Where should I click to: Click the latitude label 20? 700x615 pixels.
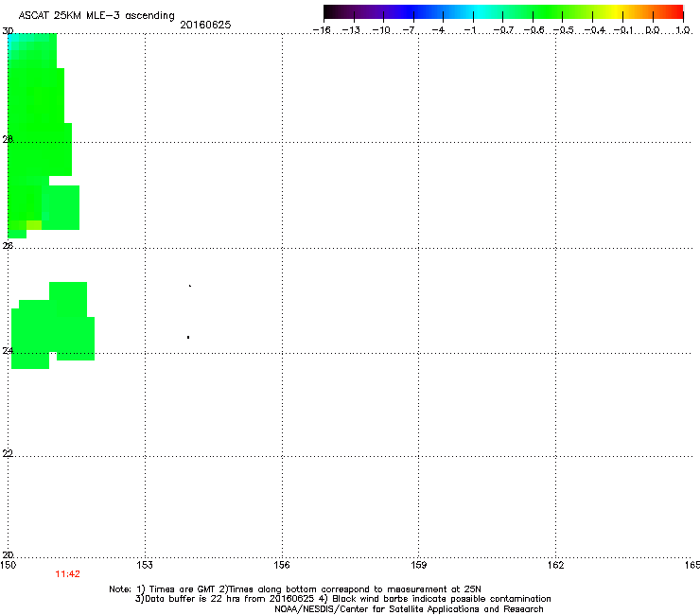coord(8,554)
